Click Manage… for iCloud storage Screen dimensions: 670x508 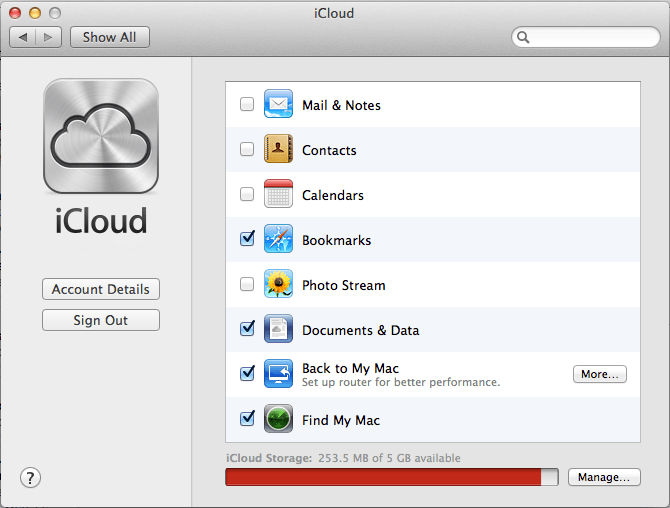click(604, 477)
